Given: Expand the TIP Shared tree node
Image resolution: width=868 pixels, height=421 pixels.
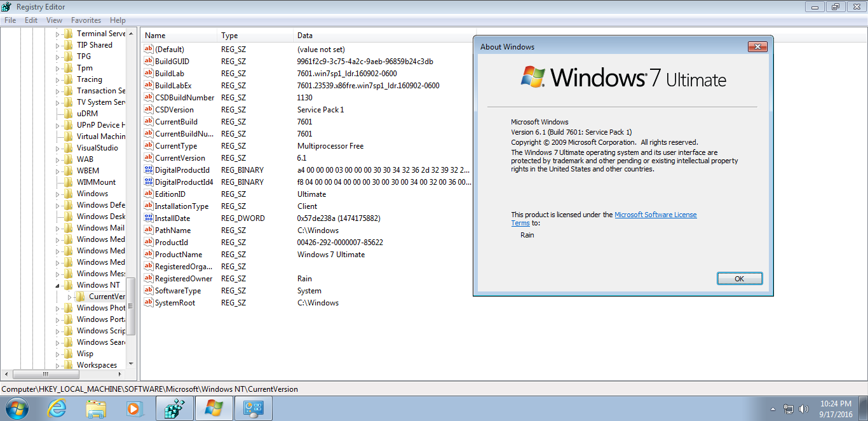Looking at the screenshot, I should point(57,45).
